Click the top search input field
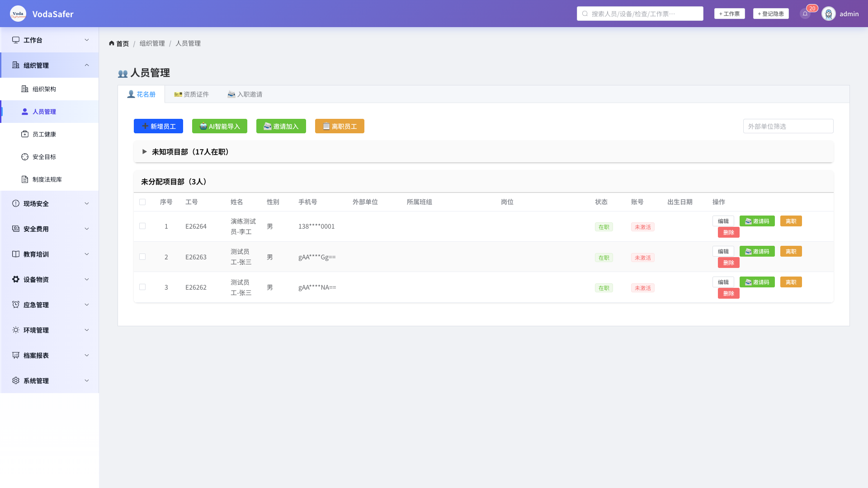 (640, 14)
